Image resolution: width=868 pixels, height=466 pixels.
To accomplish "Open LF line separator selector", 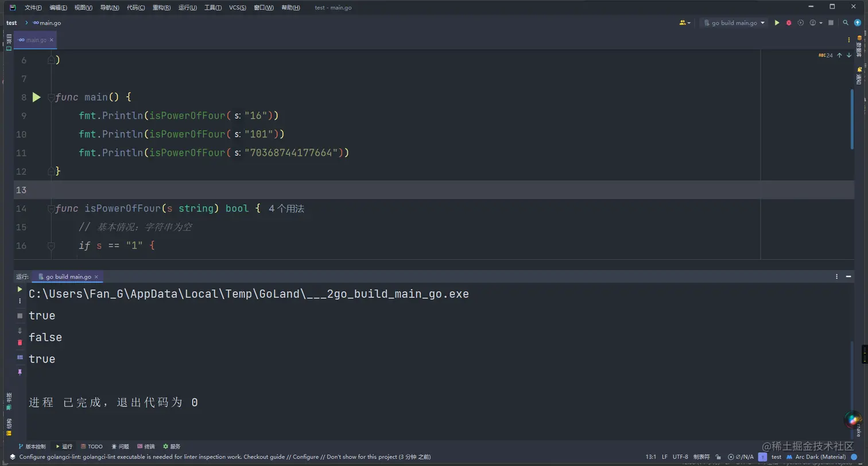I will [664, 457].
